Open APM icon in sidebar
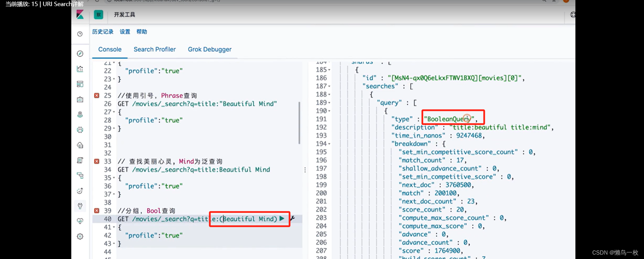 pos(80,175)
